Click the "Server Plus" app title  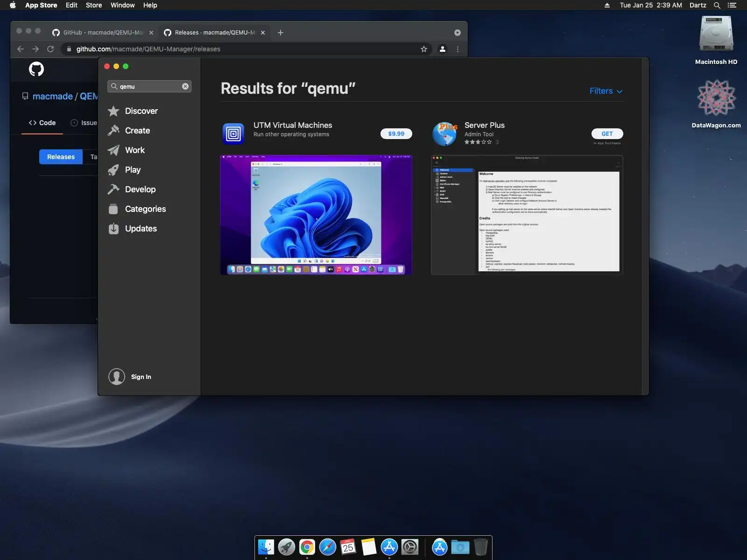[x=485, y=125]
